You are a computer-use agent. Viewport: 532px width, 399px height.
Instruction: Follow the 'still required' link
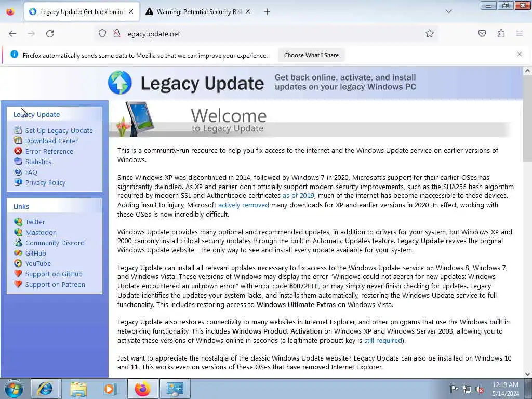tap(383, 341)
